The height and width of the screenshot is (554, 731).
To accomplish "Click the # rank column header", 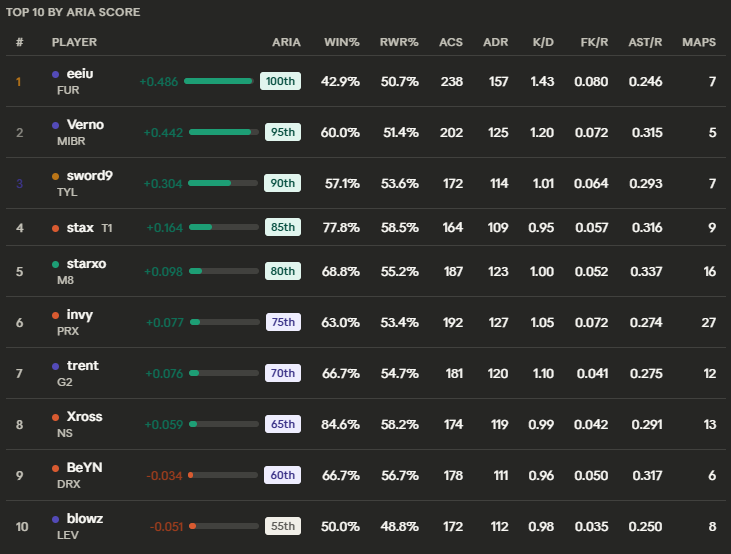I will pos(20,42).
